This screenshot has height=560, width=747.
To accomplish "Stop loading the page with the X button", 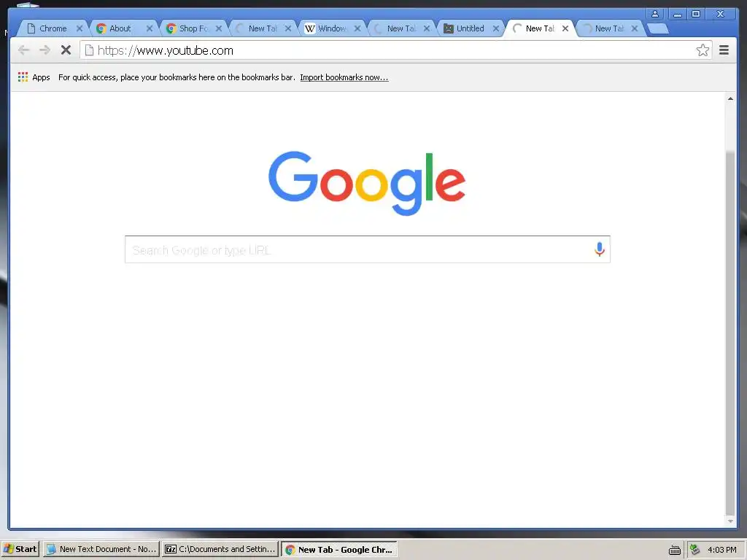I will (x=66, y=50).
